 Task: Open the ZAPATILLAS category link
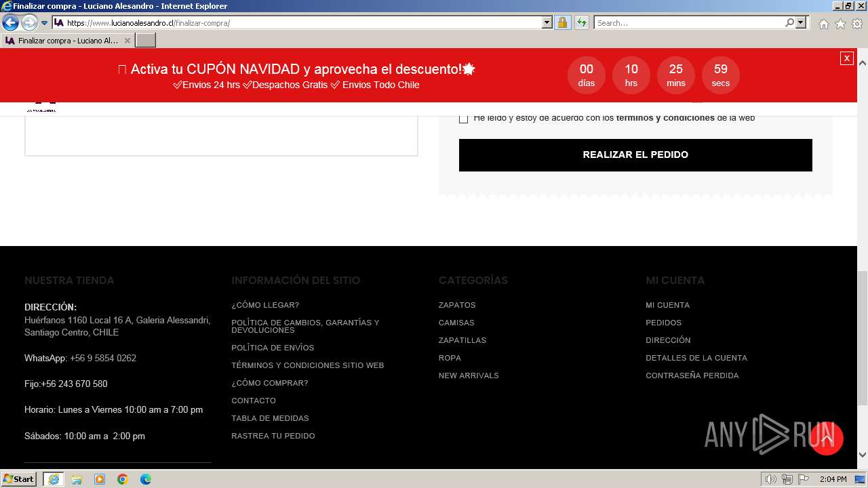(x=462, y=340)
